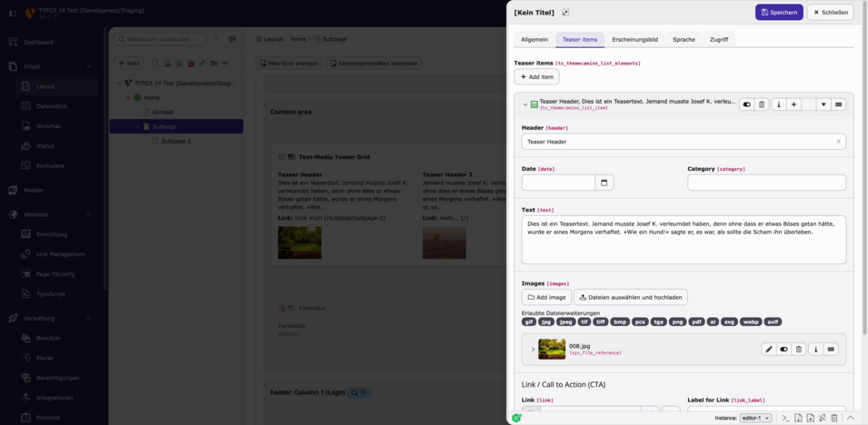Image resolution: width=868 pixels, height=425 pixels.
Task: Click the green badge icon at bottom left of panel
Action: [516, 419]
